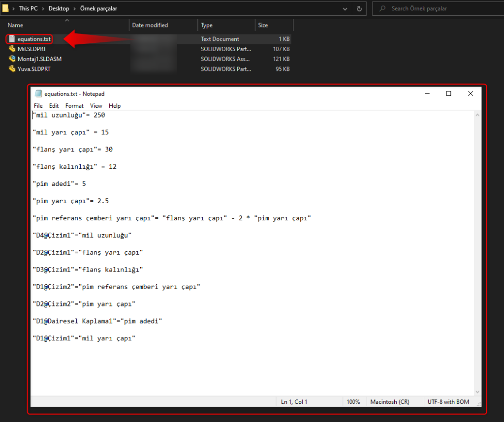504x422 pixels.
Task: Click the equations.txt file icon in Explorer
Action: click(x=12, y=39)
